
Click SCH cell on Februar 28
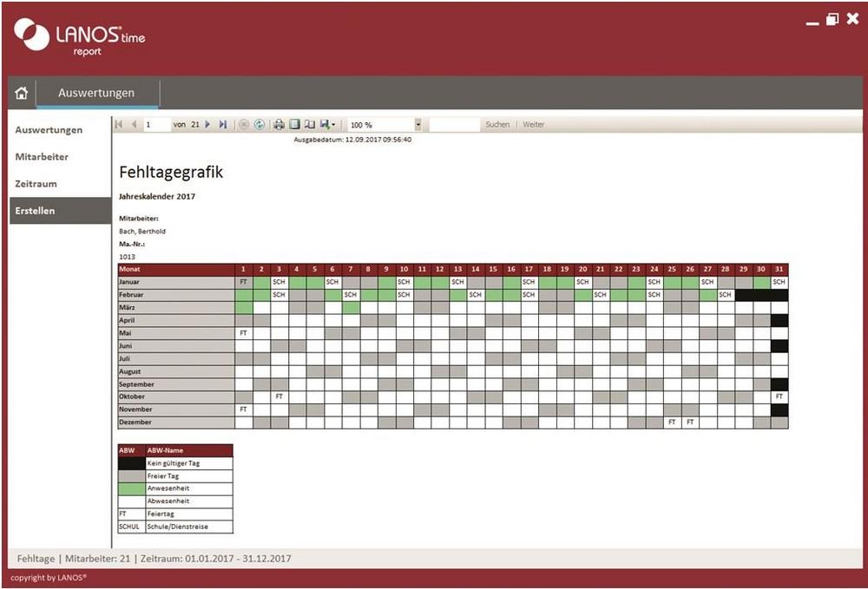(725, 295)
